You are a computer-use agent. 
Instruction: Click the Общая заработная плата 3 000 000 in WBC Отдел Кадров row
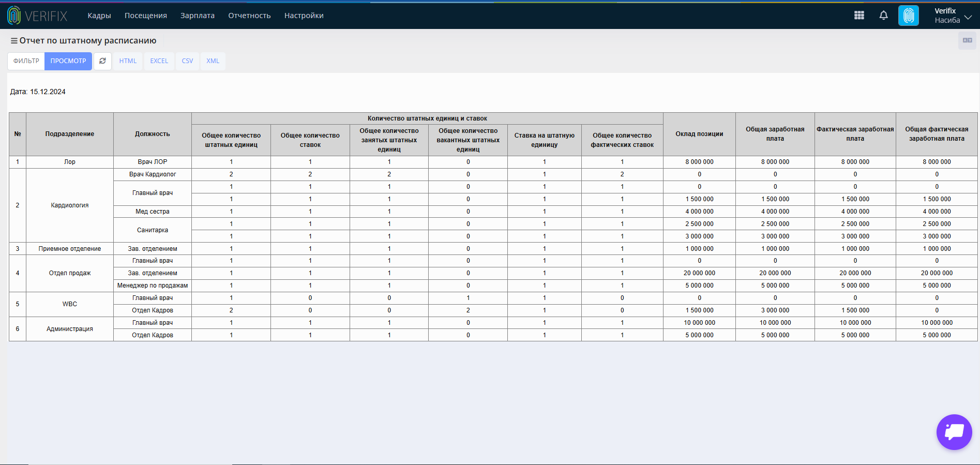click(775, 310)
